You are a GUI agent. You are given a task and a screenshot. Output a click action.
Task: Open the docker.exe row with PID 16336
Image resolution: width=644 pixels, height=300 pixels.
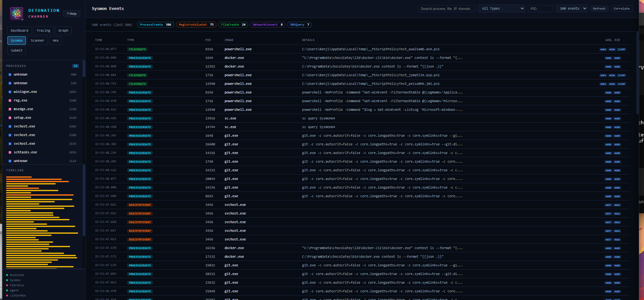(361, 248)
